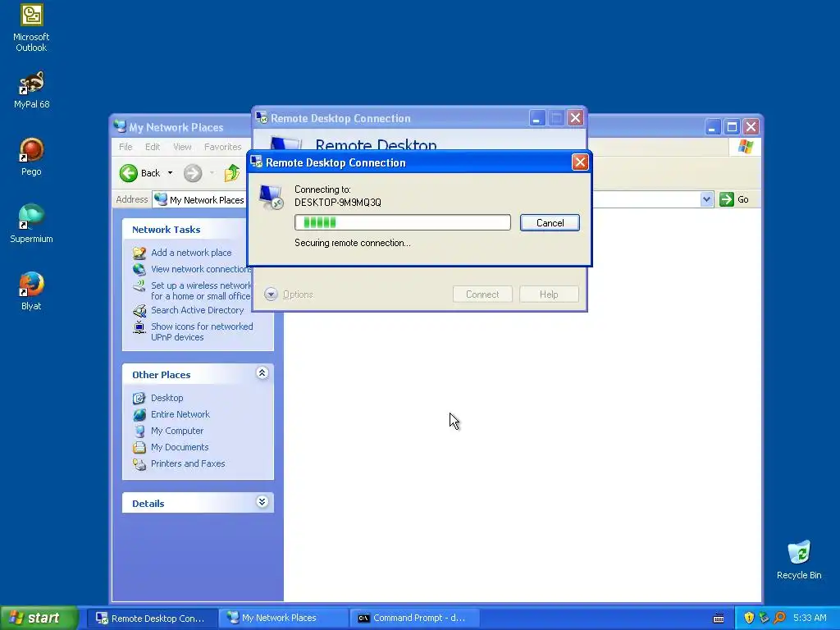Click the green Back arrow button
The height and width of the screenshot is (630, 840).
coord(129,173)
